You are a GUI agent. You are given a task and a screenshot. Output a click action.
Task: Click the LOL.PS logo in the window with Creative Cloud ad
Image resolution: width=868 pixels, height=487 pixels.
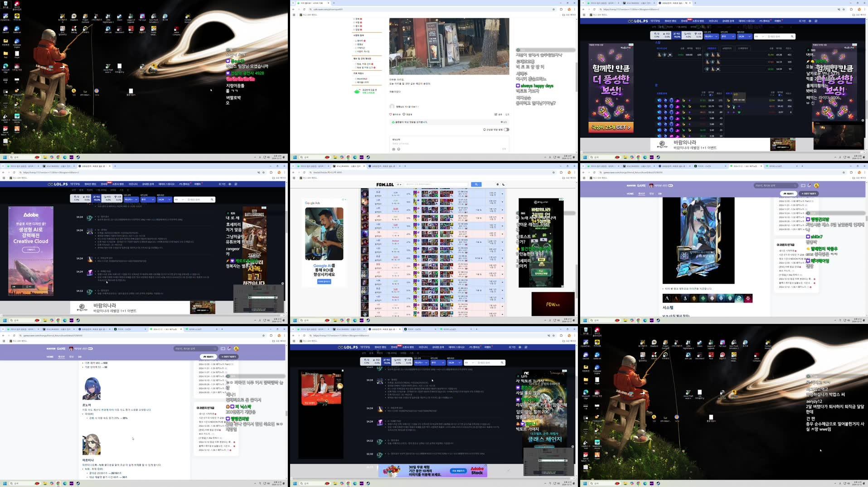58,184
